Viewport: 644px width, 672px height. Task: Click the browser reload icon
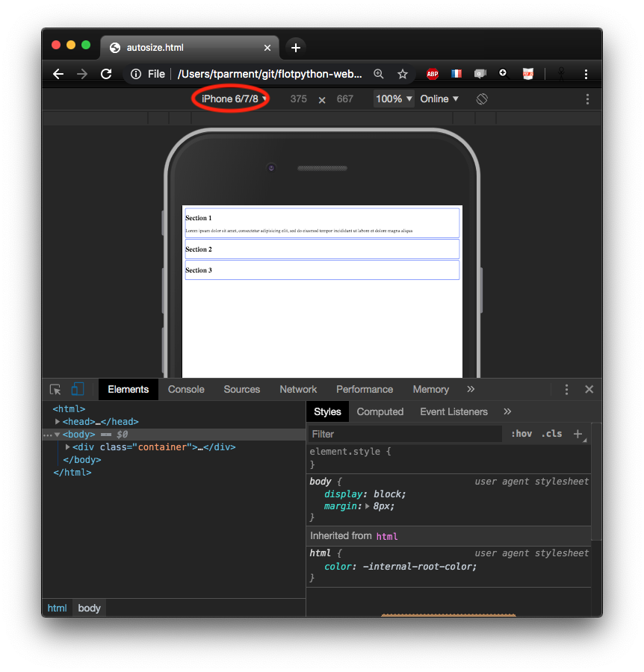[106, 74]
